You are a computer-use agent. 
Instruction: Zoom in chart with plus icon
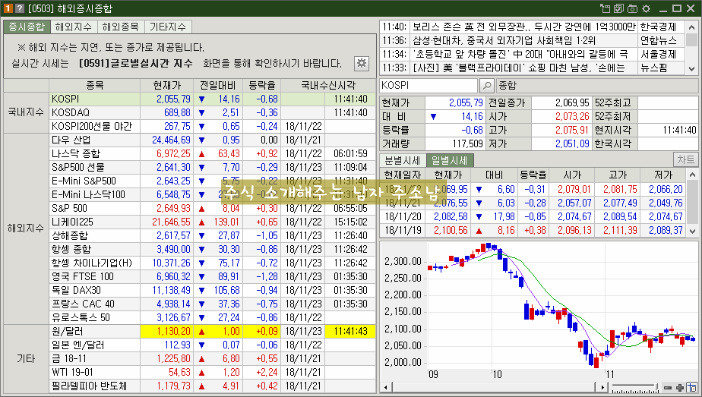point(680,388)
